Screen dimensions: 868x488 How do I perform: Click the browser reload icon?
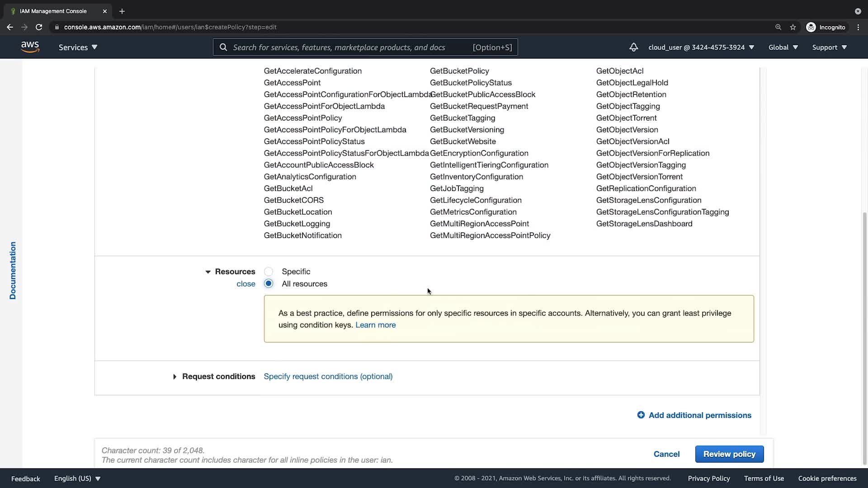(39, 27)
